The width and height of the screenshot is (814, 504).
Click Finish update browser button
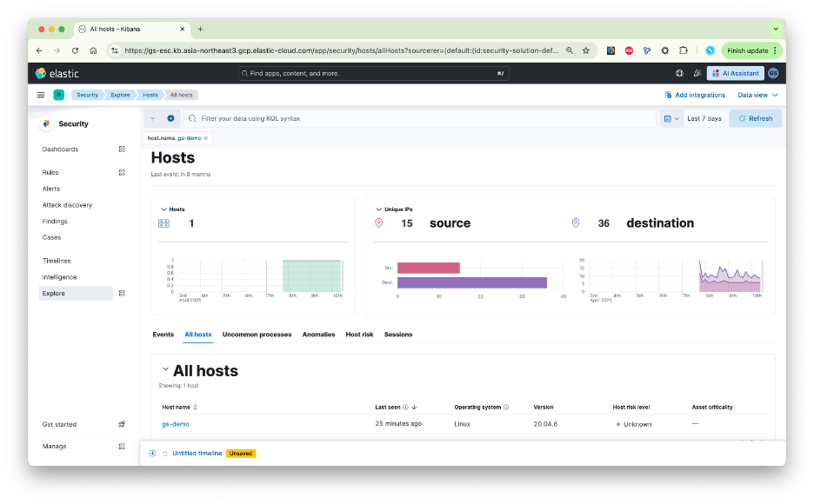click(x=751, y=50)
